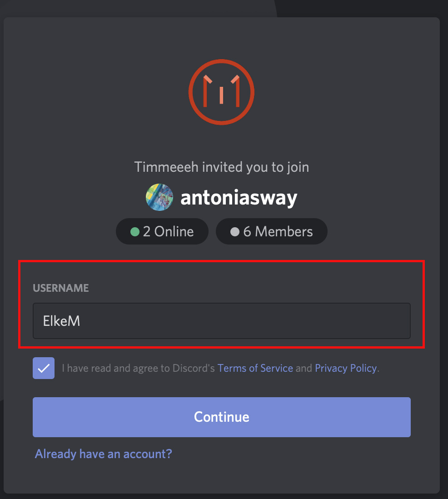Click the gray members status dot
The image size is (448, 499).
point(235,232)
